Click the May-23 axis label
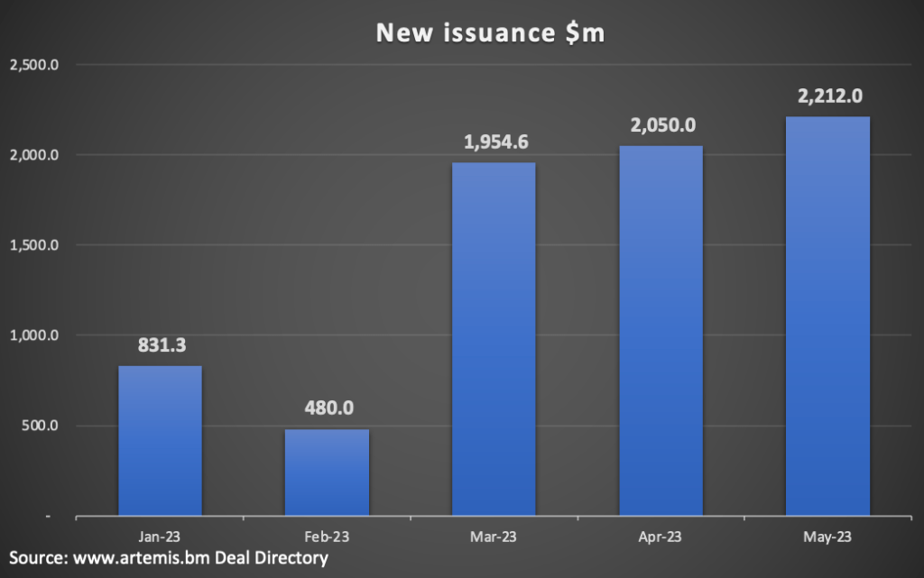This screenshot has height=578, width=924. [827, 537]
